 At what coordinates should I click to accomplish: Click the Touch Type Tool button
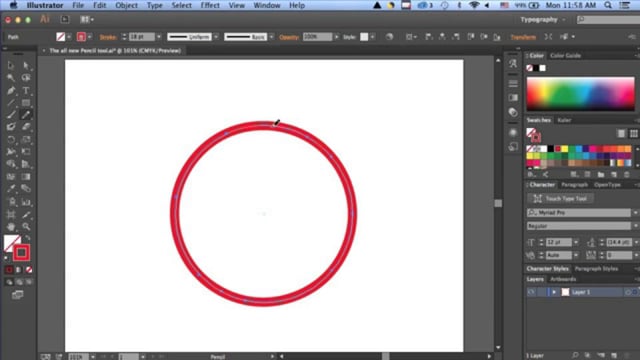[560, 199]
